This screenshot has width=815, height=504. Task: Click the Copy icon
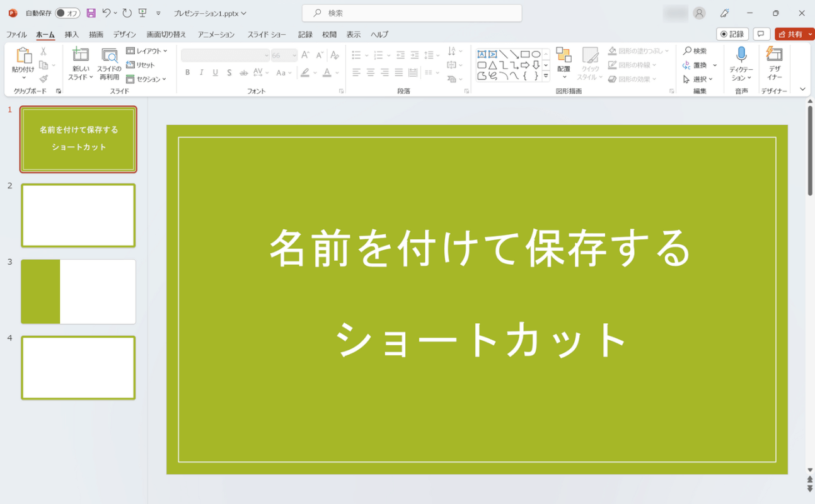43,66
